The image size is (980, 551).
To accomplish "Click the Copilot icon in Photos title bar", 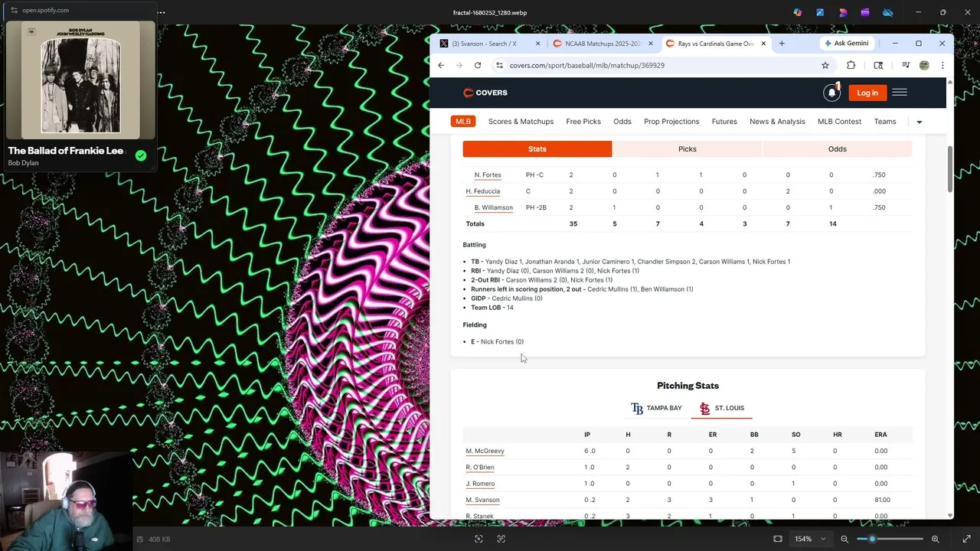I will tap(798, 12).
